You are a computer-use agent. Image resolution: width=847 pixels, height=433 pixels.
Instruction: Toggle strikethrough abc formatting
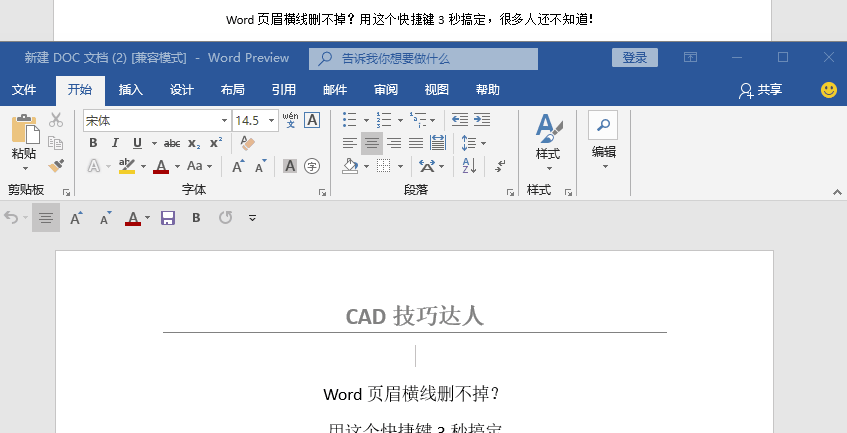point(172,144)
